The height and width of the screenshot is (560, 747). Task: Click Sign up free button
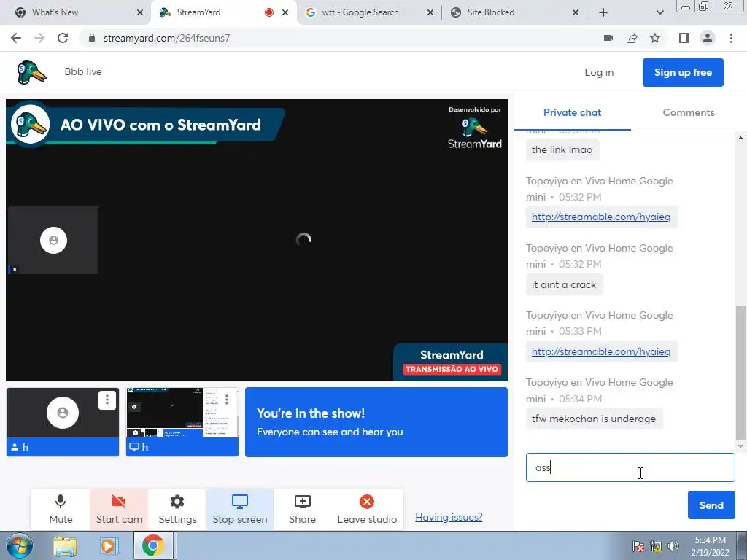pos(683,72)
